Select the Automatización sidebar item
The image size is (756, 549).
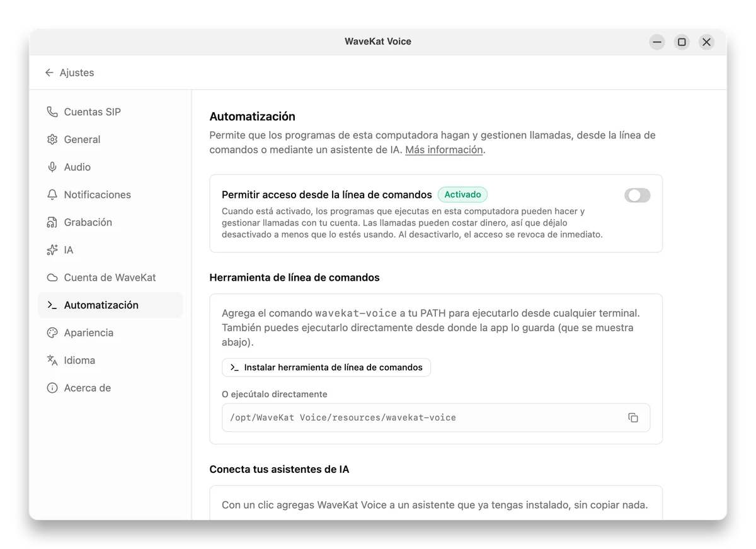point(110,305)
